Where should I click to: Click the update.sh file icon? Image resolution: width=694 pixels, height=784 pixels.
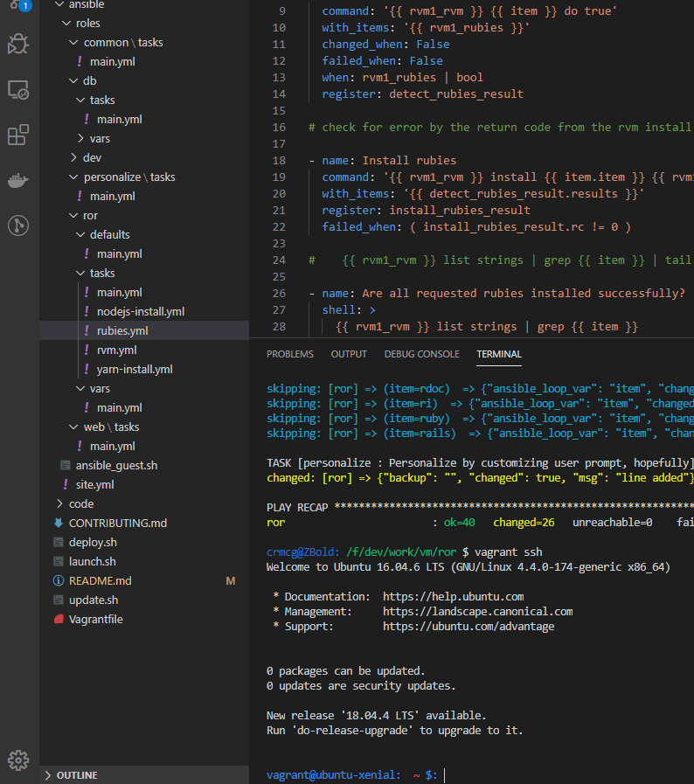tap(59, 600)
